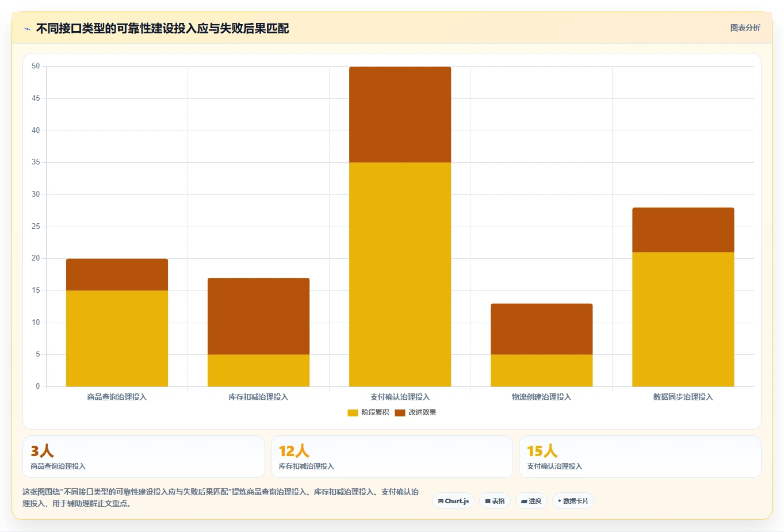Viewport: 784px width, 532px height.
Task: Click the brown segment of the 商品查询治理投入 bar
Action: coord(117,275)
